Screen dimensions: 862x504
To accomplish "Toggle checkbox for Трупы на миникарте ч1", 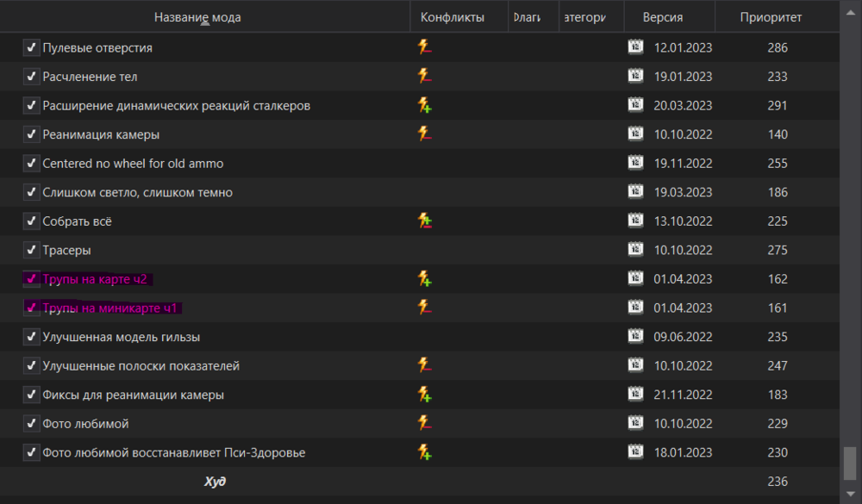I will click(31, 308).
